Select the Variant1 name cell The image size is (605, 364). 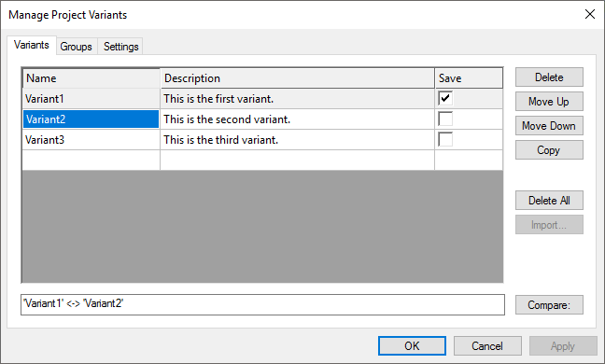(x=91, y=99)
